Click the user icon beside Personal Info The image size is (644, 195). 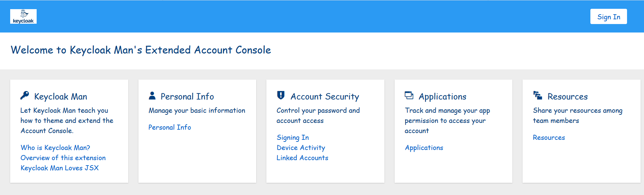click(x=152, y=96)
